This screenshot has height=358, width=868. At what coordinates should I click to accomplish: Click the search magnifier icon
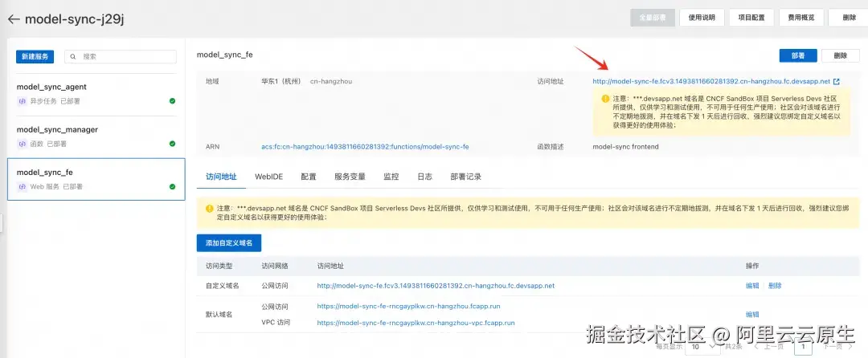click(73, 56)
